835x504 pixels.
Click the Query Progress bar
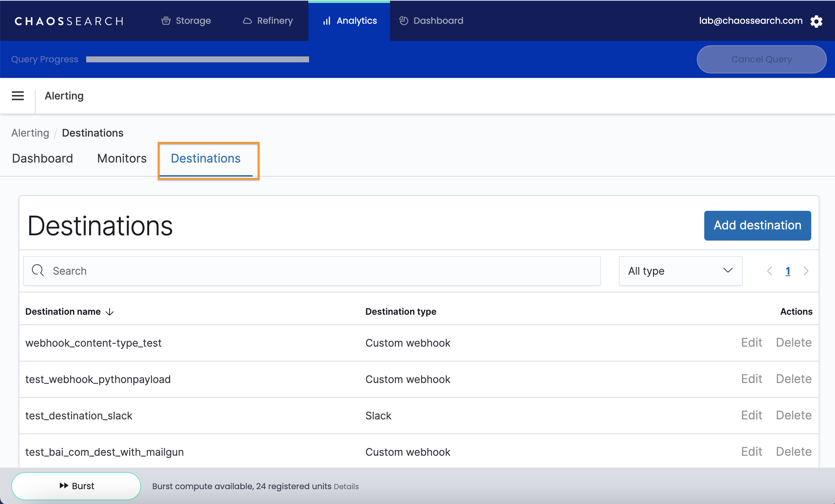click(197, 59)
